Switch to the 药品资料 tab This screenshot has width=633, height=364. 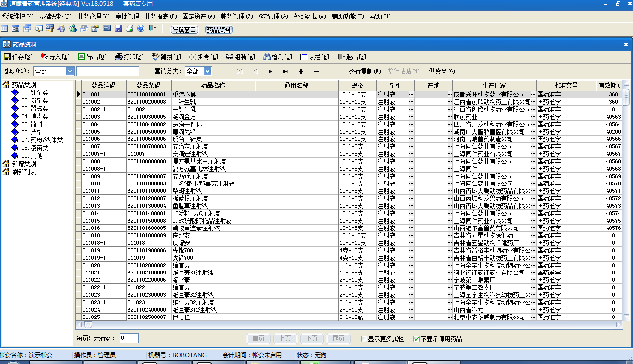point(219,30)
